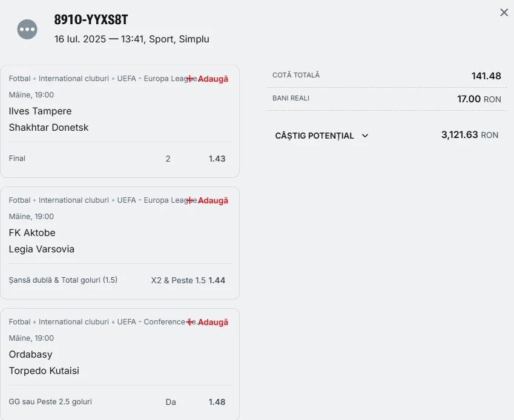This screenshot has height=420, width=514.
Task: Click the plus icon on Ilves Tampere card
Action: (x=190, y=79)
